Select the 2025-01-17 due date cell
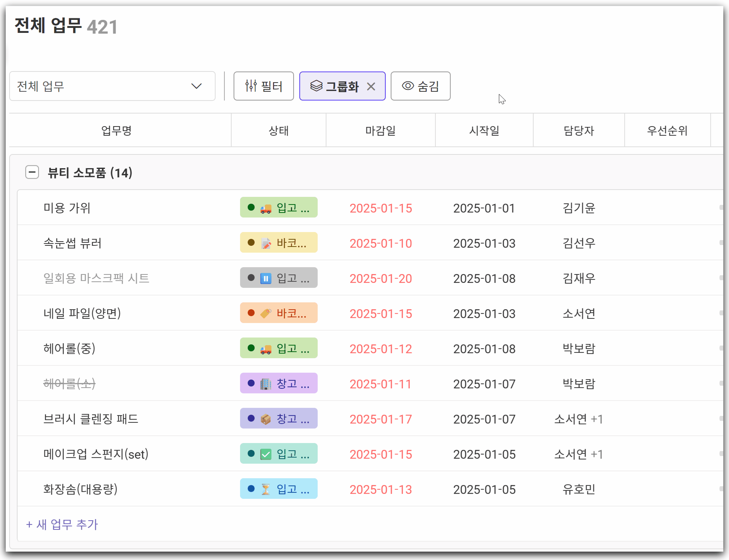The image size is (729, 560). coord(380,419)
